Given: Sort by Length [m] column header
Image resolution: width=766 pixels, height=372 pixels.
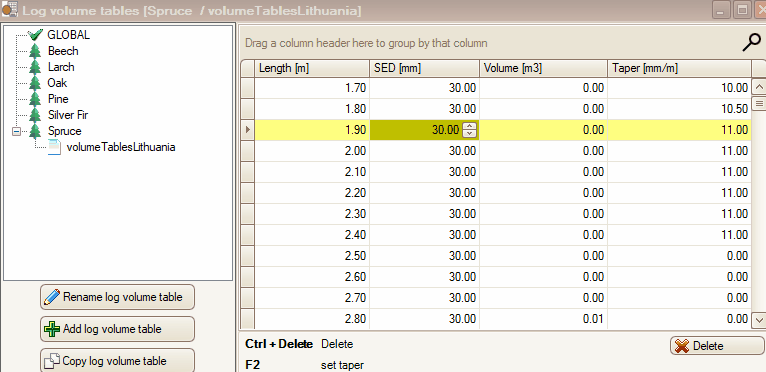Looking at the screenshot, I should click(312, 68).
